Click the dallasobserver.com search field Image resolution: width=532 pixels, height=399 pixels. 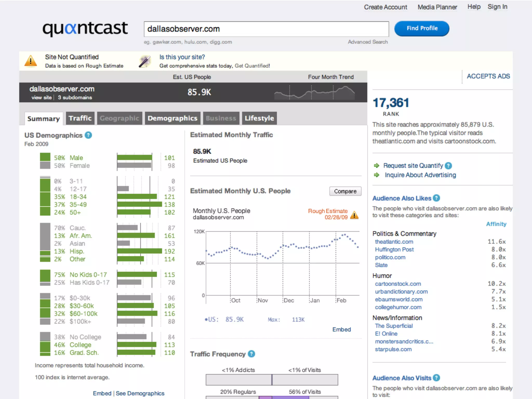(266, 29)
